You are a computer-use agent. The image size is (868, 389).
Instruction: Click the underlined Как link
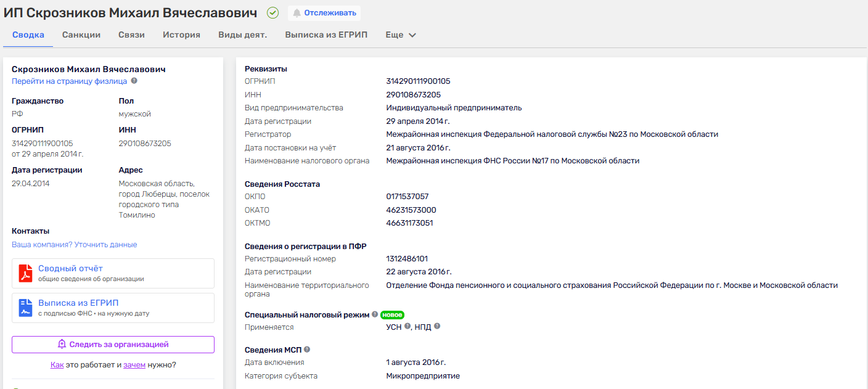[x=57, y=365]
